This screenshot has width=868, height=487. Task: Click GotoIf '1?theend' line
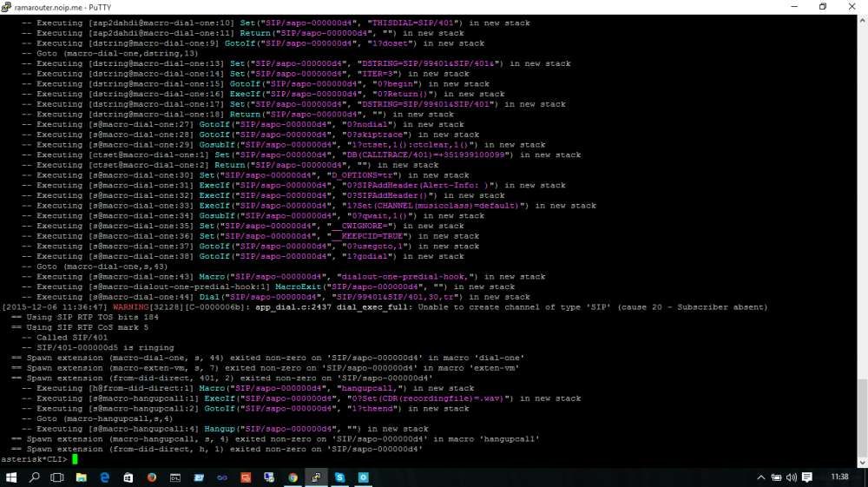[246, 408]
